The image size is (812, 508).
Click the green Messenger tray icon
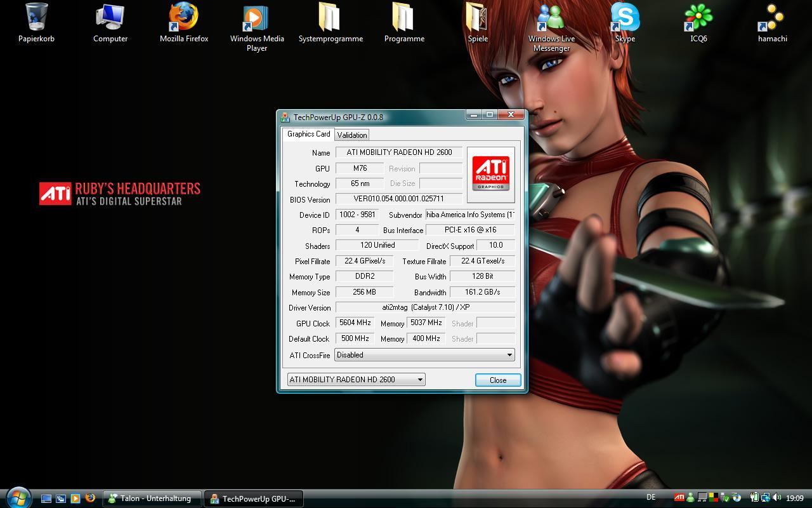tap(690, 498)
